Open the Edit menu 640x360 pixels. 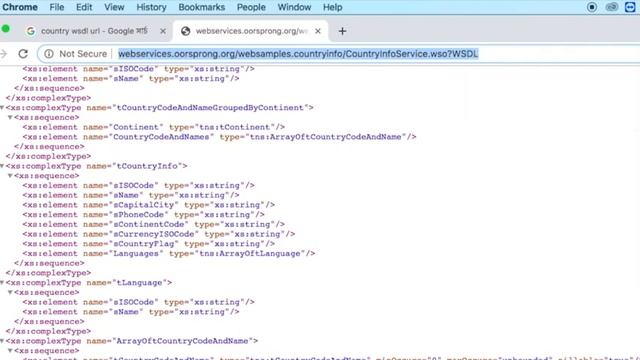84,7
